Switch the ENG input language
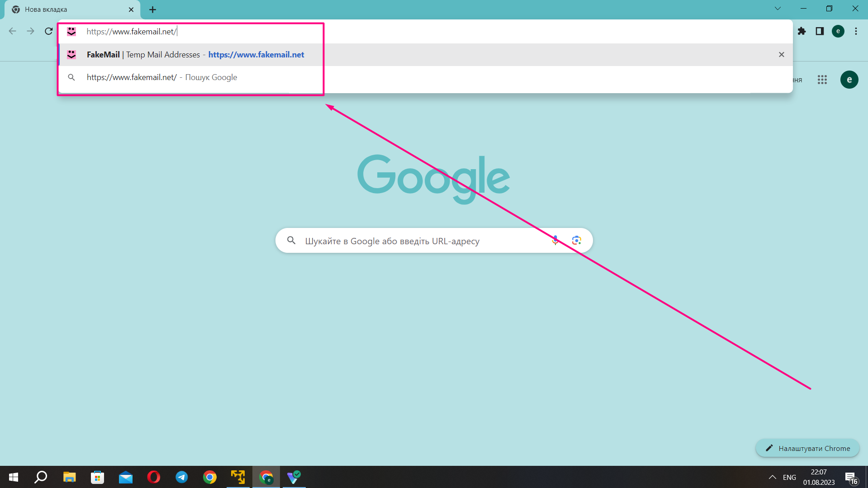This screenshot has height=488, width=868. 789,477
